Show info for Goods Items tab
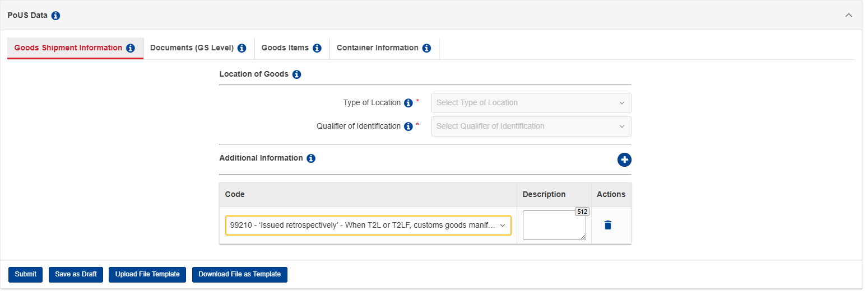This screenshot has height=296, width=868. click(317, 48)
